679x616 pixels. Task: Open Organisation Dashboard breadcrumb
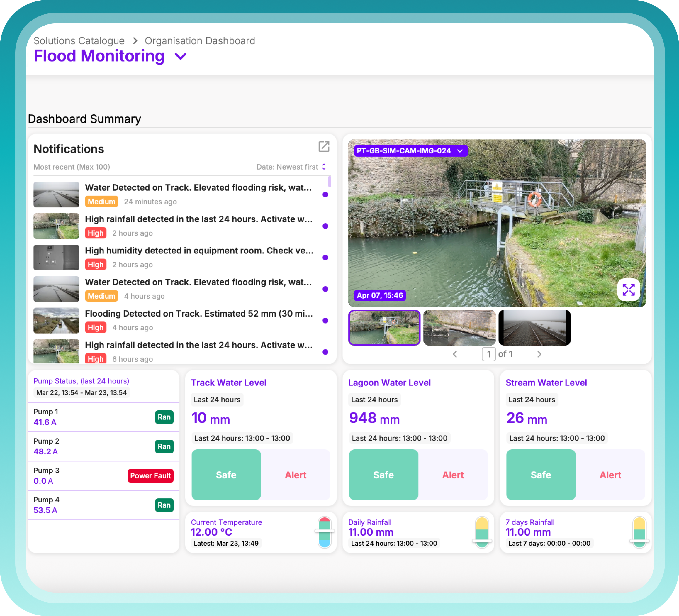200,41
